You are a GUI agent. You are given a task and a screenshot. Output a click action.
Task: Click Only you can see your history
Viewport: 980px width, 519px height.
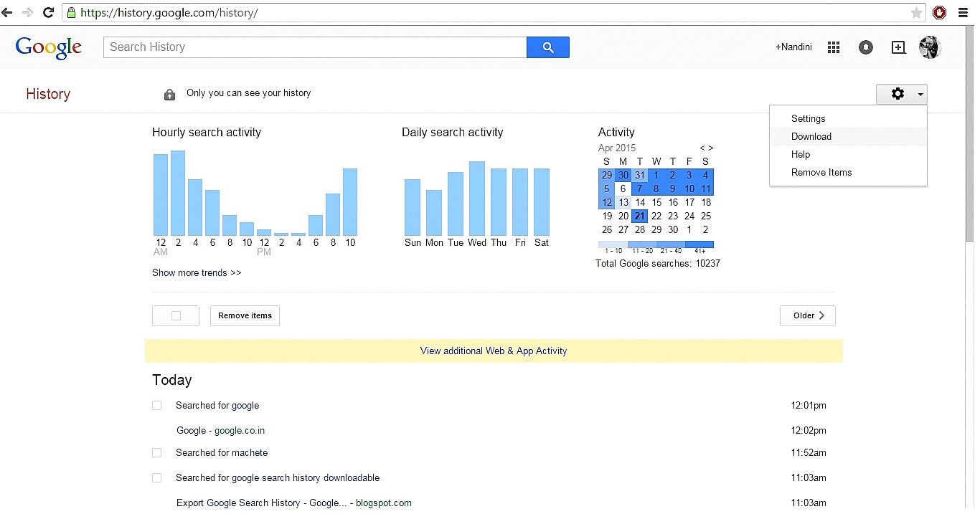tap(248, 92)
